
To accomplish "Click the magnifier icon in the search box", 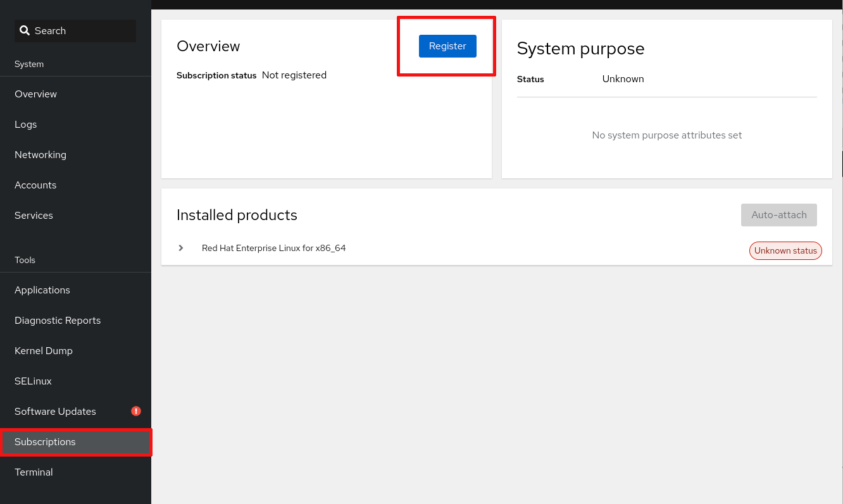I will pos(25,30).
